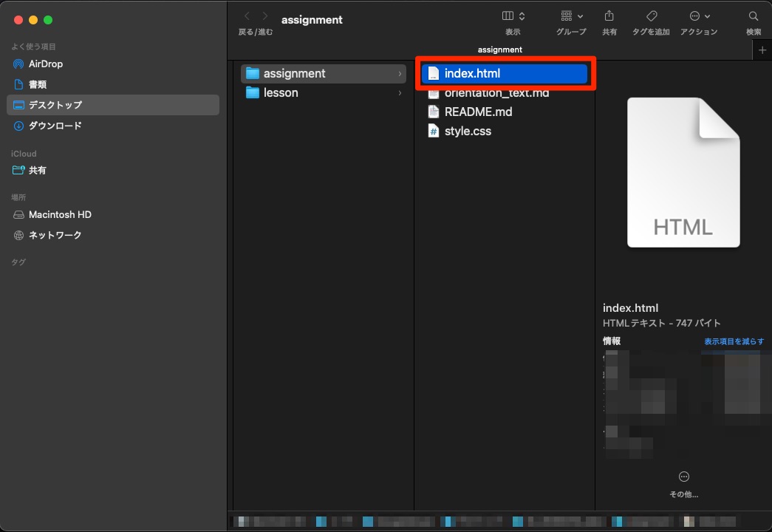The height and width of the screenshot is (532, 772).
Task: Select the lesson folder
Action: (x=324, y=92)
